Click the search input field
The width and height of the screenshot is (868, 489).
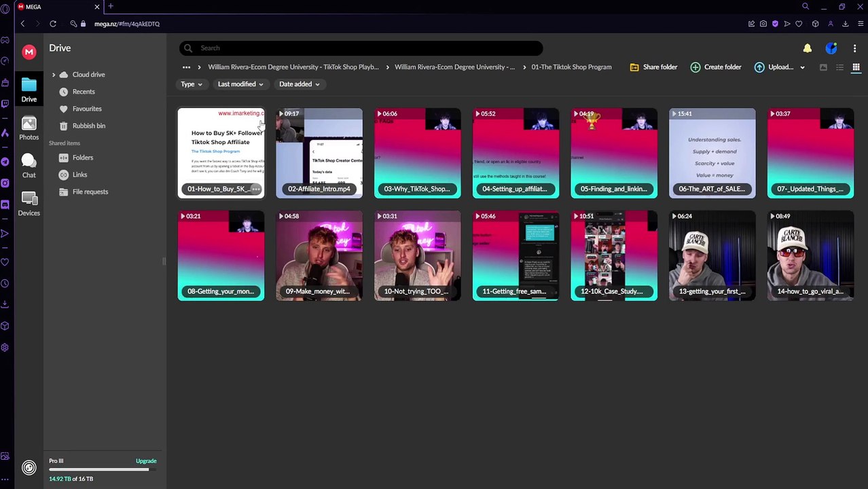(361, 48)
